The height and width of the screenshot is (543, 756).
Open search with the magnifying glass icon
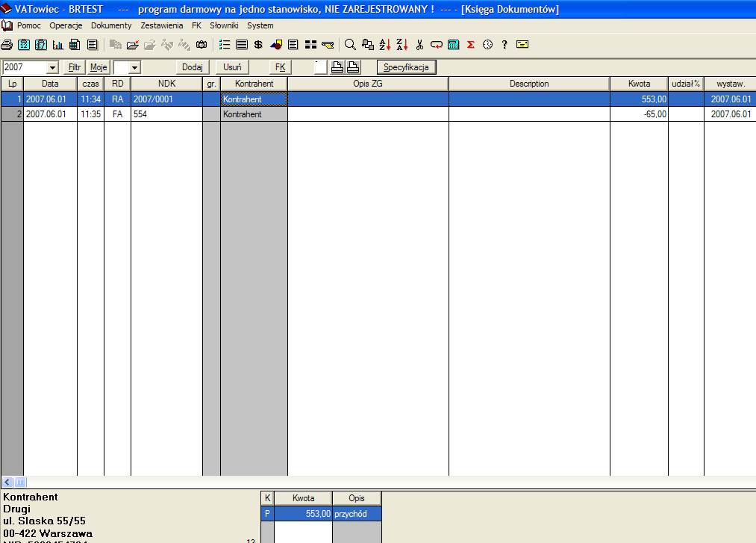pyautogui.click(x=349, y=45)
